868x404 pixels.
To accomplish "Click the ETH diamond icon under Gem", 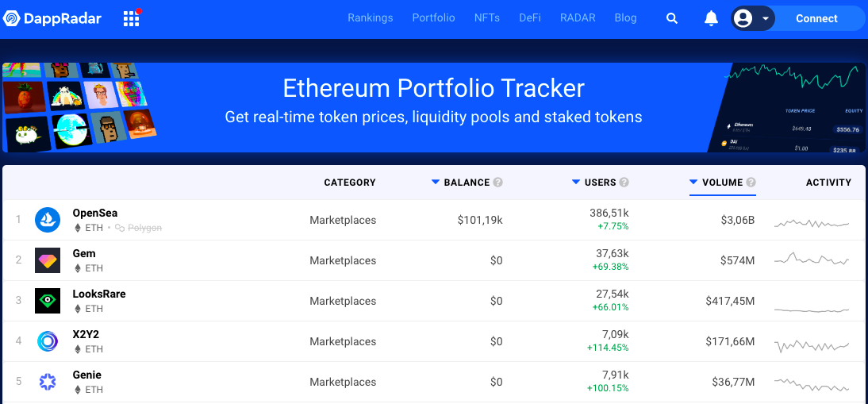I will 78,267.
